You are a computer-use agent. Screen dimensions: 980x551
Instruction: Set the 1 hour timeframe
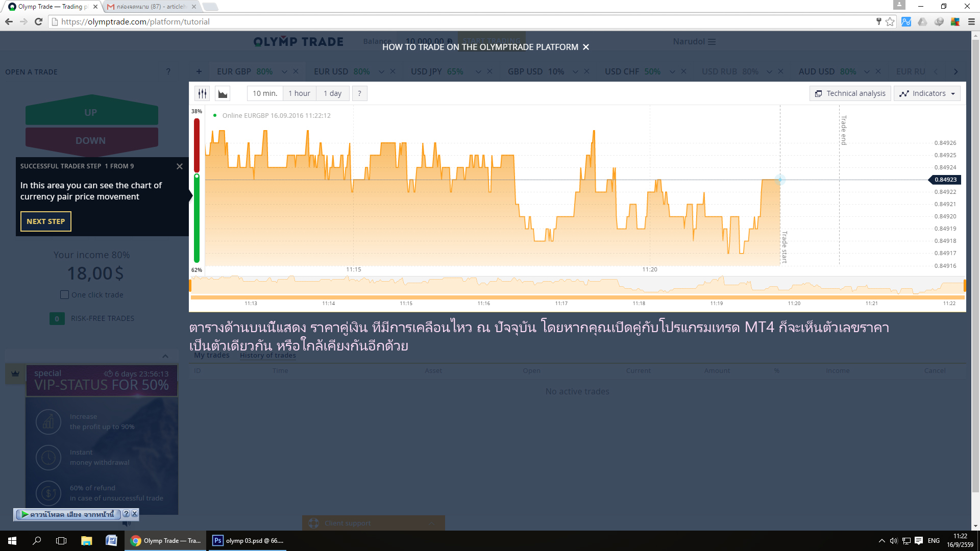pyautogui.click(x=299, y=93)
